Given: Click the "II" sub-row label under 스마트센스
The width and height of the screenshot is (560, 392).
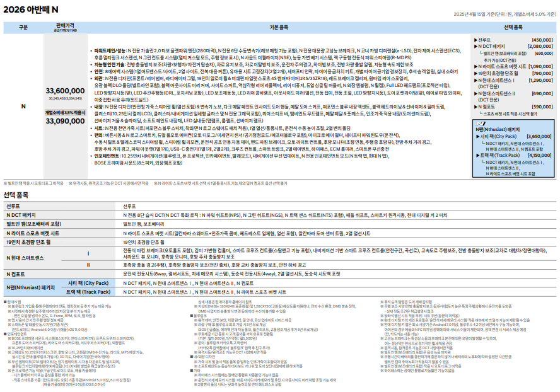Looking at the screenshot, I should pyautogui.click(x=88, y=265).
